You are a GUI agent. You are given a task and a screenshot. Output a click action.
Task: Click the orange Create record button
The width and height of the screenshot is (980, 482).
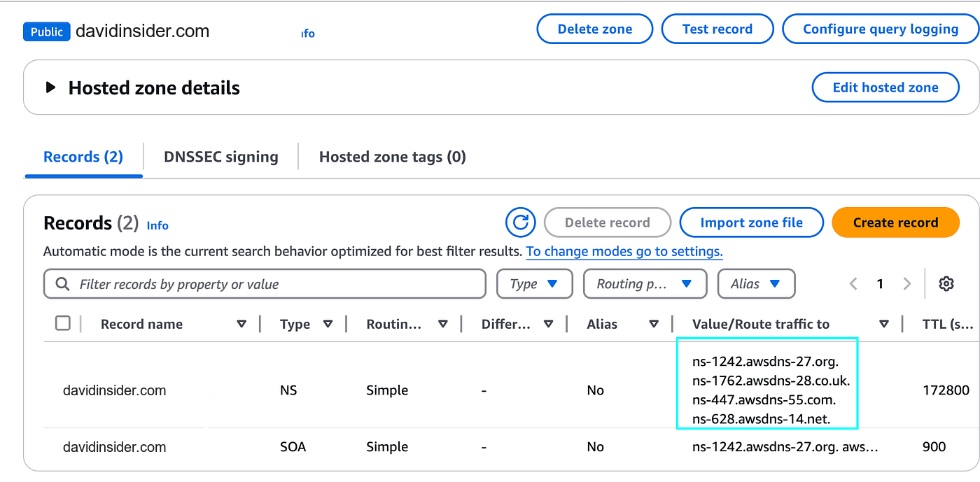pyautogui.click(x=895, y=222)
